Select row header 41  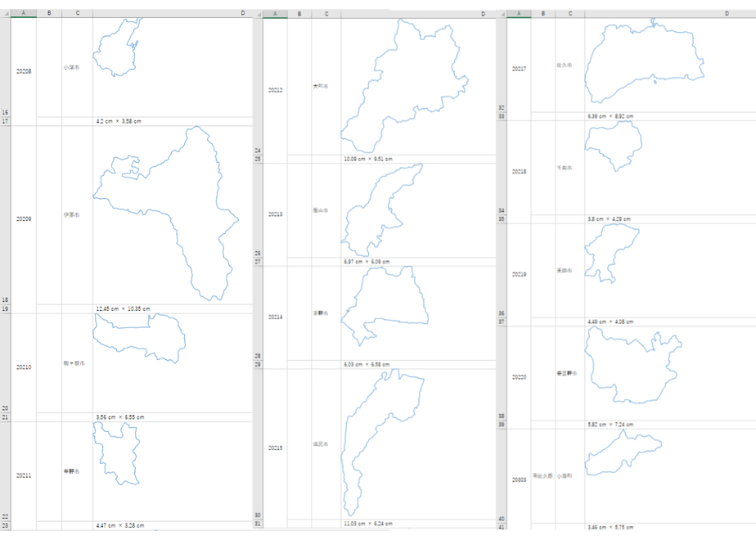(x=502, y=527)
